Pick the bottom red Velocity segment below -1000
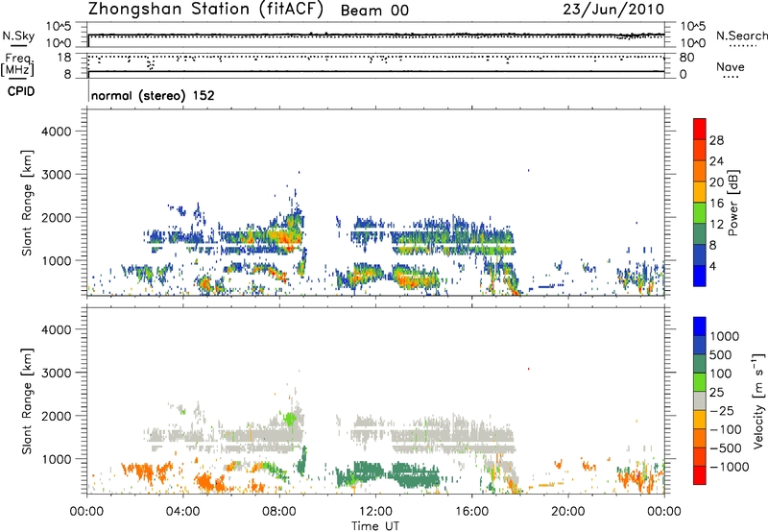 point(700,475)
